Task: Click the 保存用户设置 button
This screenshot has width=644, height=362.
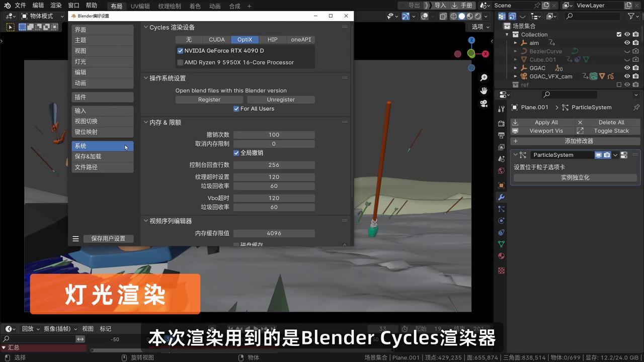Action: [x=108, y=239]
